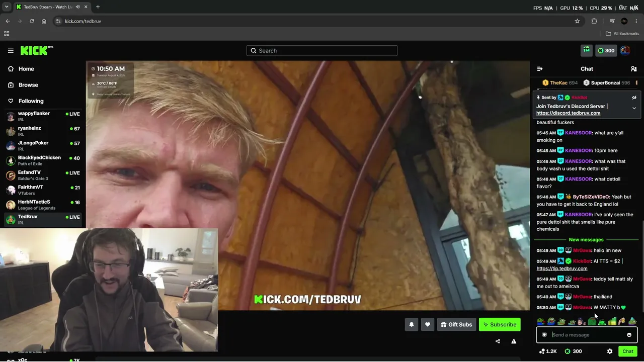View site information icon in address bar

click(x=58, y=21)
